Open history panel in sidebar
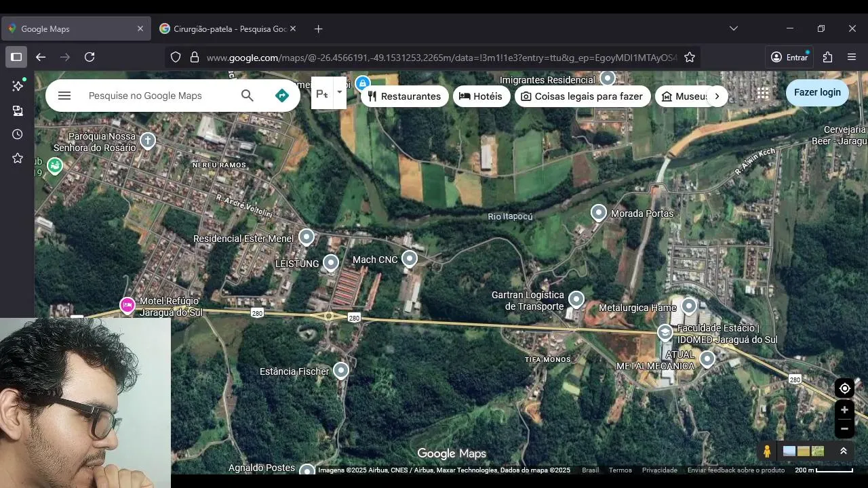Viewport: 868px width, 488px height. [x=18, y=134]
